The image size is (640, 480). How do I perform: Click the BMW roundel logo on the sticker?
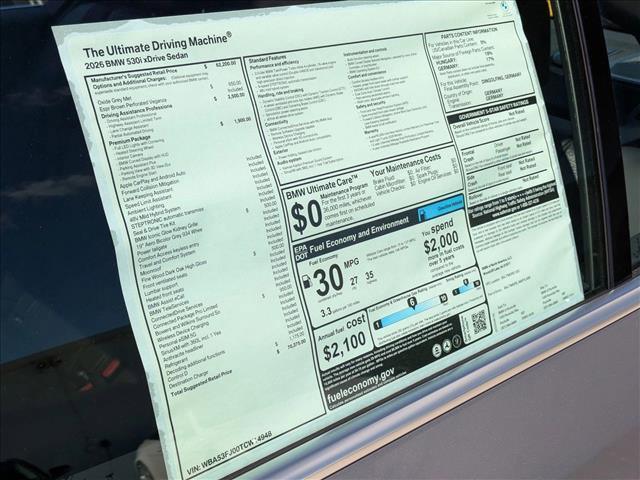point(505,6)
